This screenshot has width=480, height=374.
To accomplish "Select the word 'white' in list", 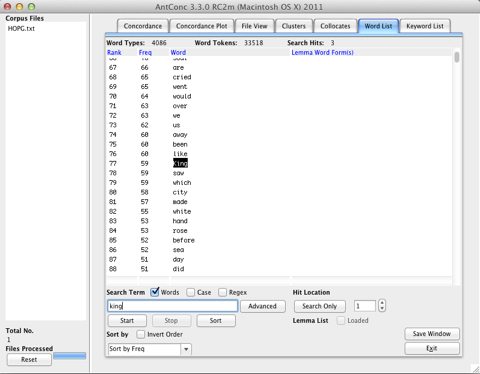I will click(x=182, y=211).
